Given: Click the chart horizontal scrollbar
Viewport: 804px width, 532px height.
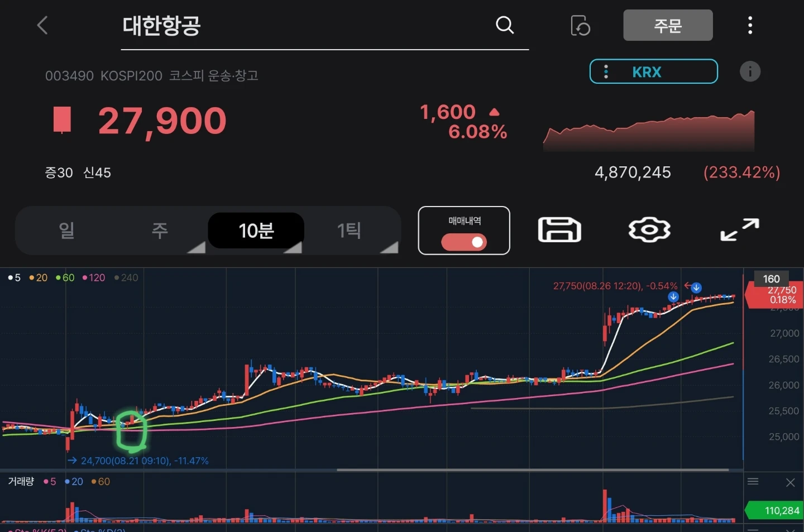Looking at the screenshot, I should click(x=533, y=469).
